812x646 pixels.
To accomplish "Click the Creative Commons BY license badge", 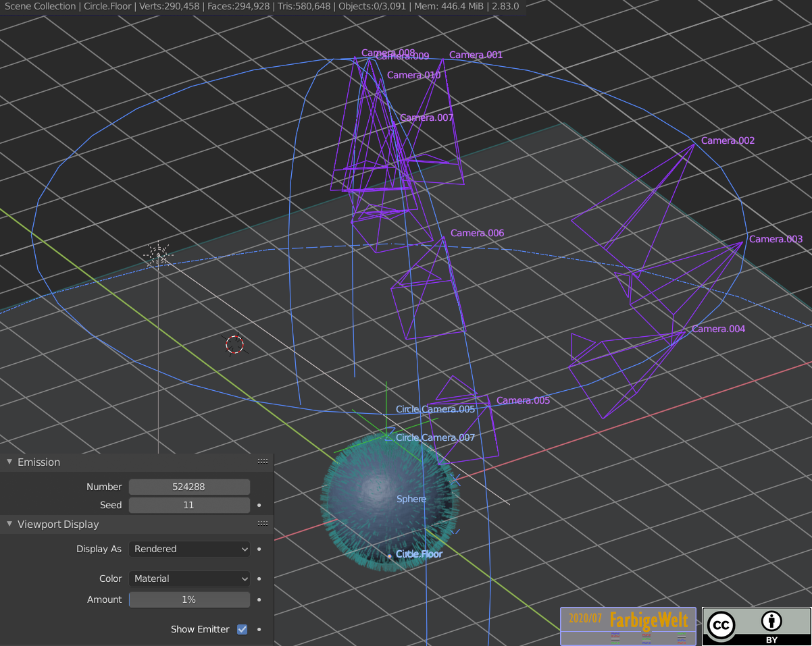I will click(x=756, y=626).
